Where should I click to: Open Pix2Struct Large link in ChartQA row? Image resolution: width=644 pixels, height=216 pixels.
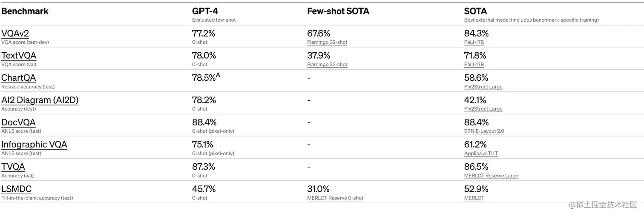[483, 87]
